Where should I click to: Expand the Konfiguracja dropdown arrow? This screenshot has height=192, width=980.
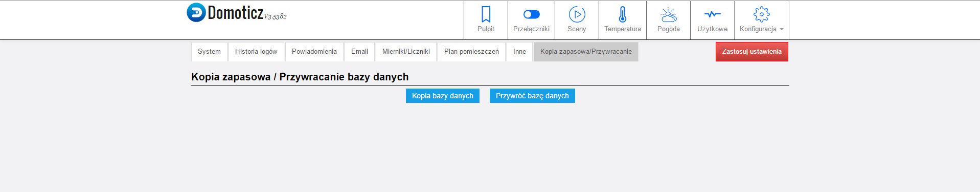coord(781,29)
